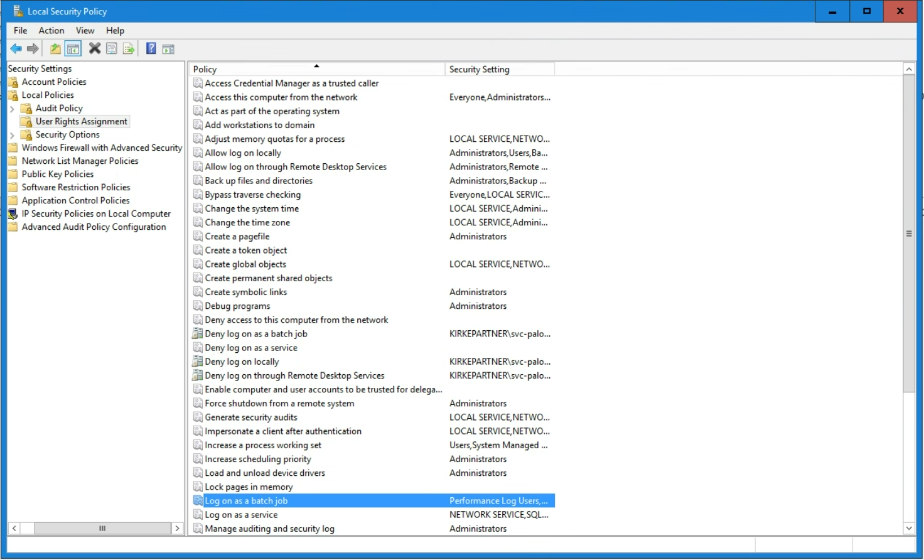
Task: Click the Export List toolbar icon
Action: [x=129, y=49]
